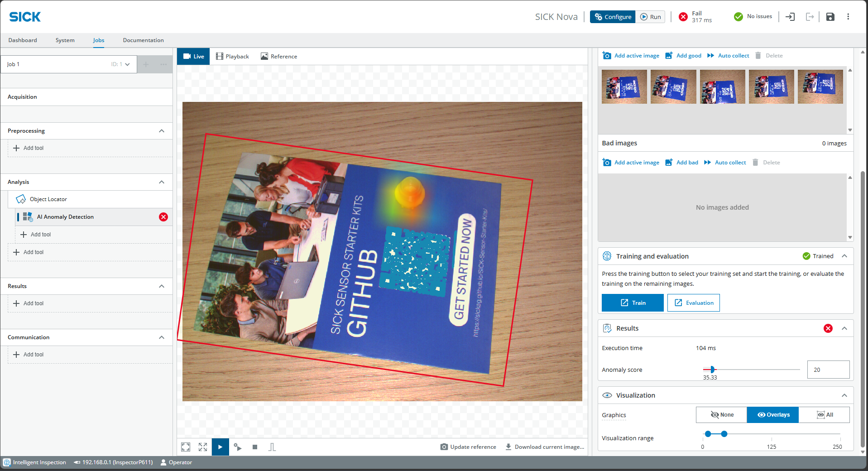Set Graphics to None
This screenshot has width=868, height=471.
(x=722, y=415)
